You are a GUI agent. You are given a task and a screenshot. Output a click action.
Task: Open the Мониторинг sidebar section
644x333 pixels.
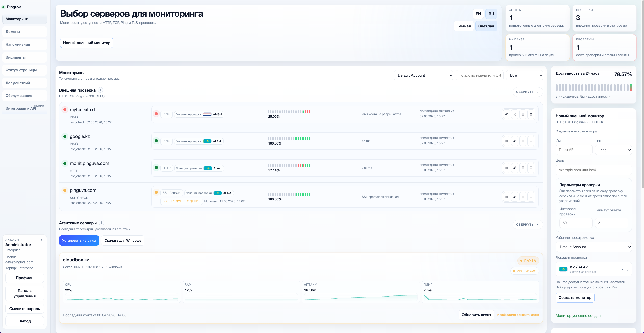pyautogui.click(x=24, y=19)
